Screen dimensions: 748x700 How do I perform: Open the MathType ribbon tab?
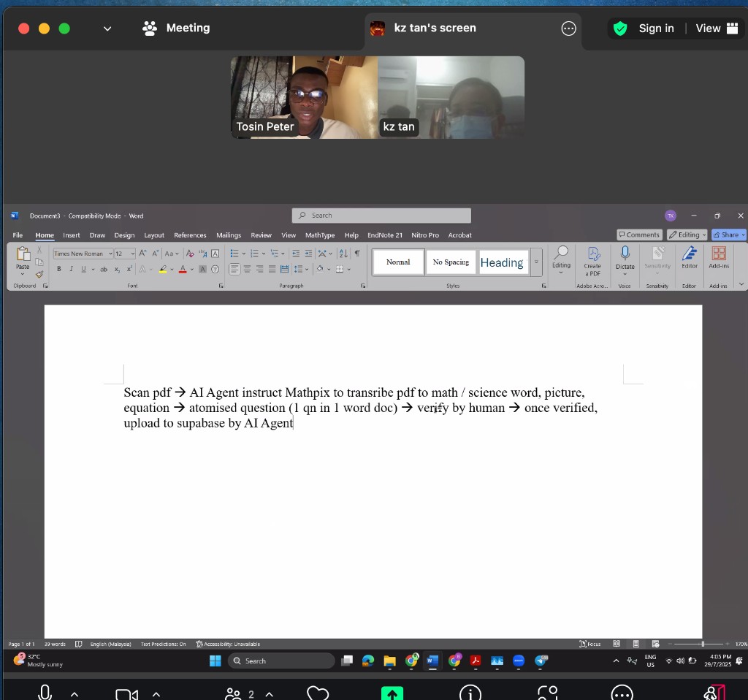320,235
